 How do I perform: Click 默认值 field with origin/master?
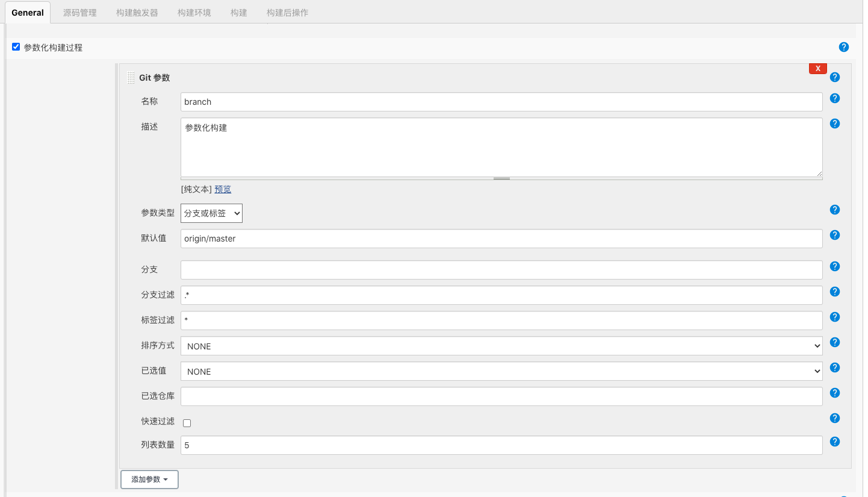pyautogui.click(x=501, y=239)
